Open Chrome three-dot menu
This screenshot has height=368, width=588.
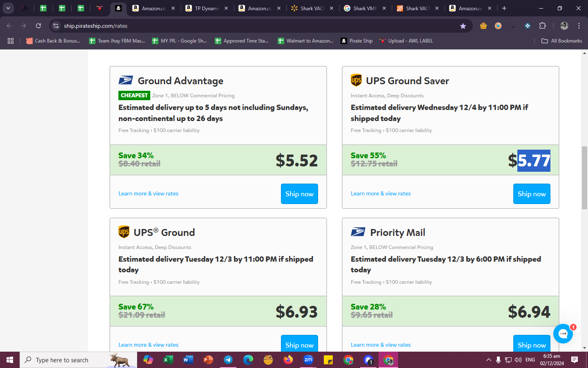tap(579, 26)
